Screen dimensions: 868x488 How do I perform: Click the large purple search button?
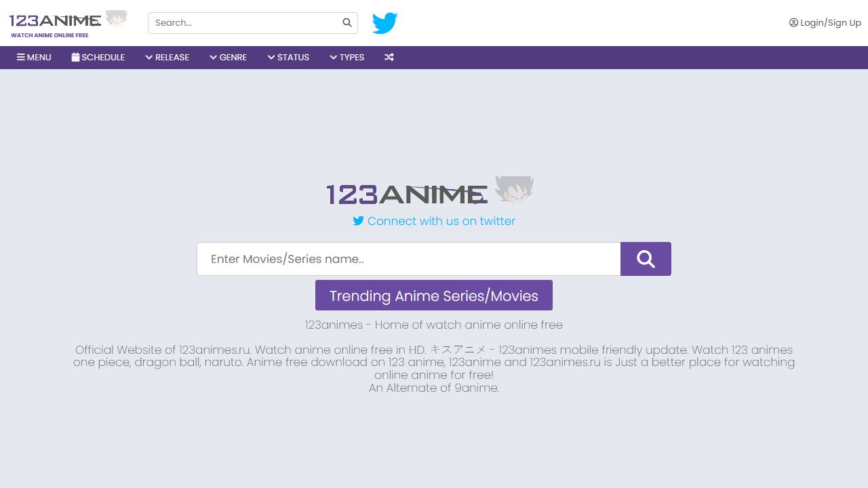coord(646,259)
